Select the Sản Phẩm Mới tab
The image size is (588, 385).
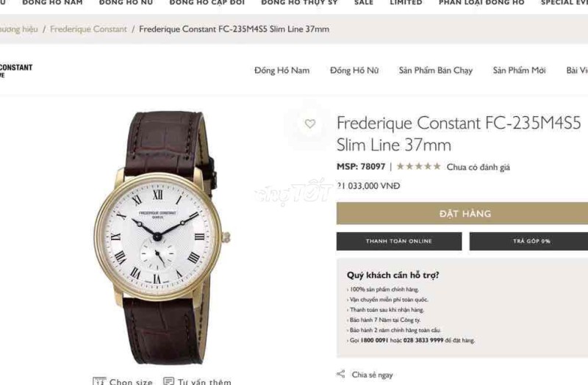[520, 70]
